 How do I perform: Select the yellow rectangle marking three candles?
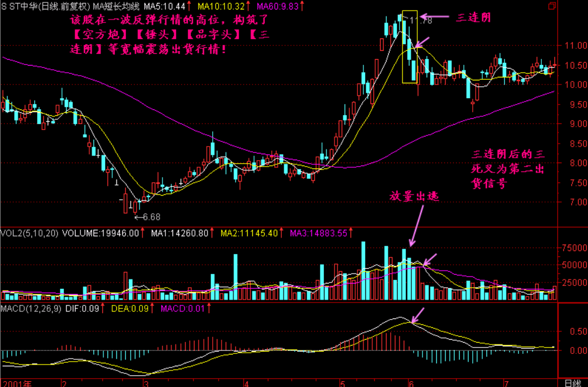point(410,47)
